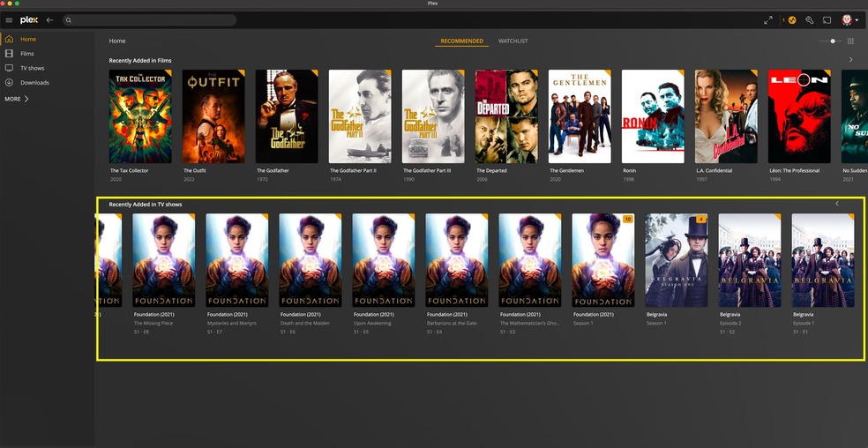Open the hamburger navigation menu
This screenshot has width=868, height=448.
point(9,20)
